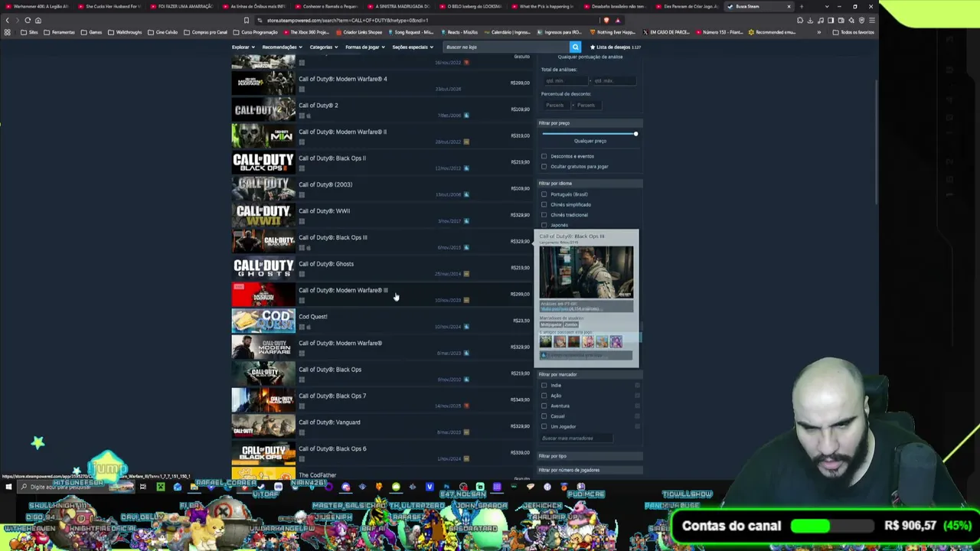Open the Cod Quest! thumbnail
The width and height of the screenshot is (980, 551).
coord(263,321)
